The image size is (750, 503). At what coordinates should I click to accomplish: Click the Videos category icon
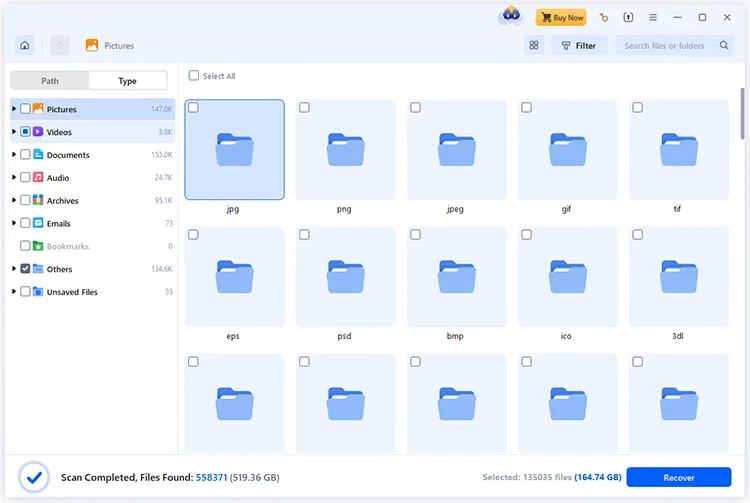coord(38,131)
